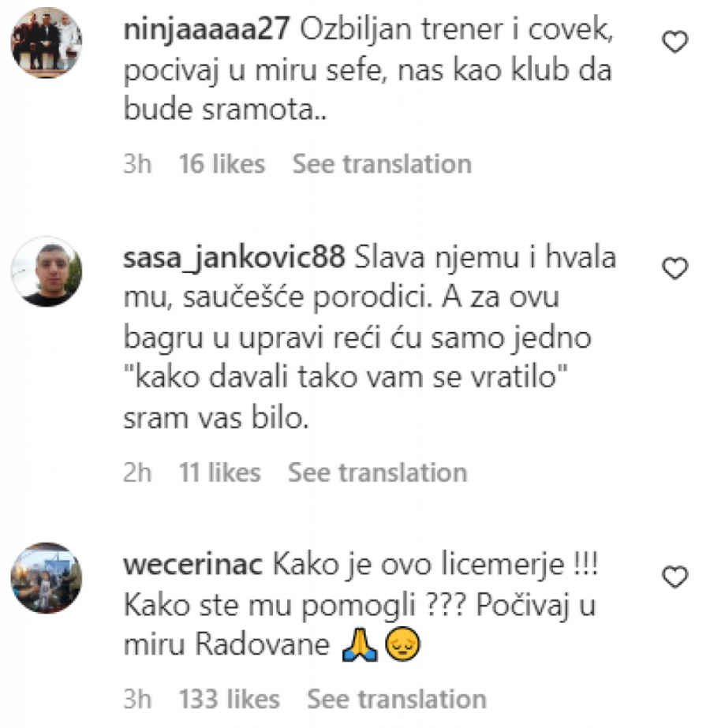See translation of sasa_jankovic88's comment
Viewport: 710px width, 728px height.
pyautogui.click(x=378, y=472)
